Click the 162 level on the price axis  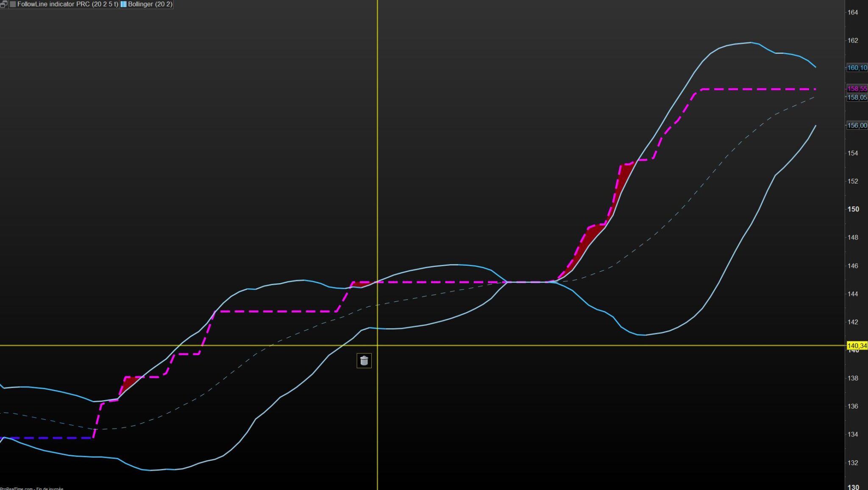click(853, 40)
